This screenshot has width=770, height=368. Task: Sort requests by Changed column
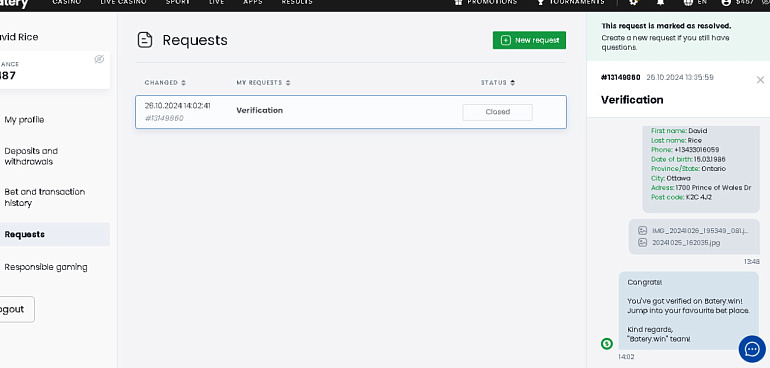165,83
